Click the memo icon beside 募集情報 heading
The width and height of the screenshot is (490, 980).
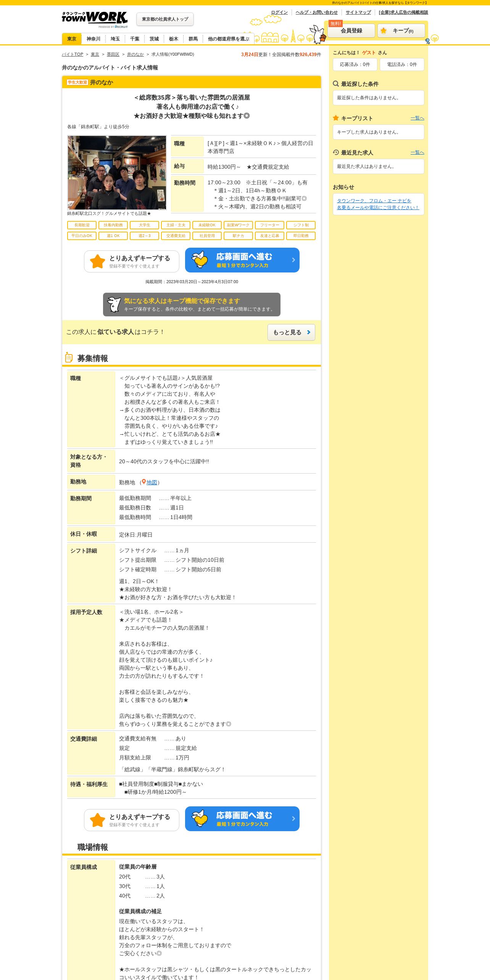click(69, 358)
